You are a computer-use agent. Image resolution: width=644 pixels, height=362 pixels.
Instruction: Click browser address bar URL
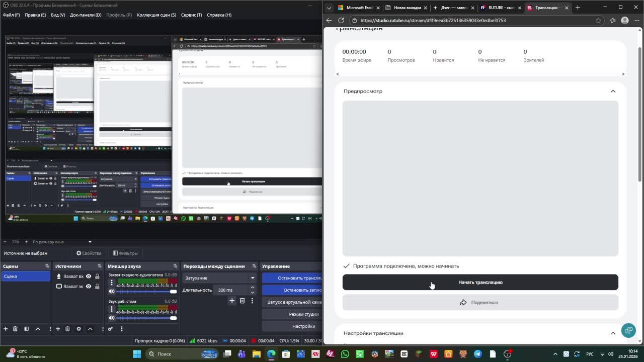click(433, 21)
